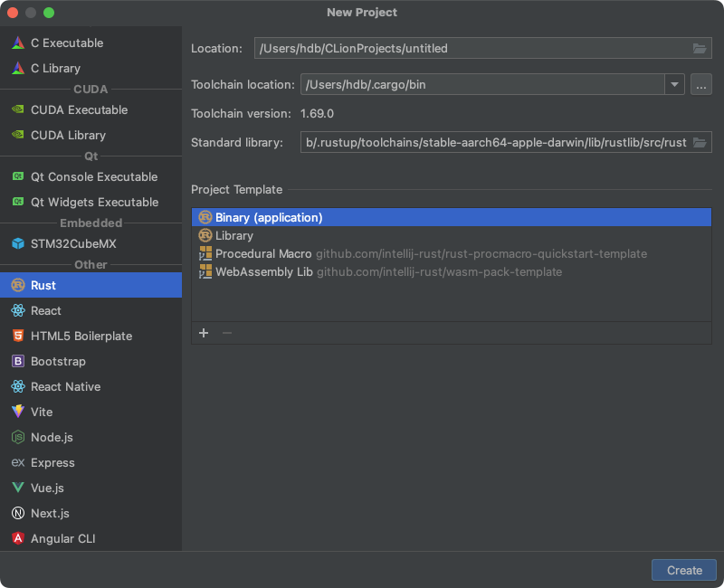The image size is (724, 588).
Task: Select the Procedural Macro template
Action: (x=452, y=253)
